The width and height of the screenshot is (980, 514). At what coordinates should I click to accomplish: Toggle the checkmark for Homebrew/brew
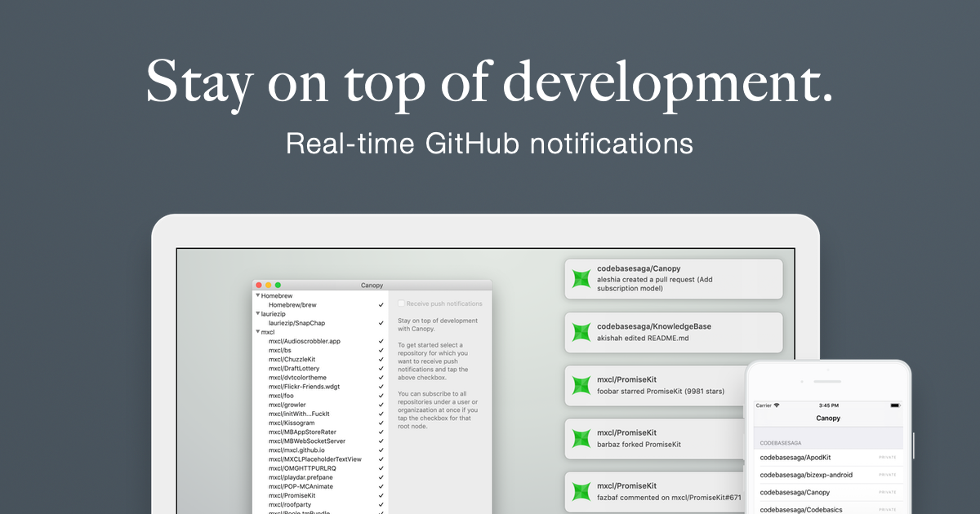(381, 305)
